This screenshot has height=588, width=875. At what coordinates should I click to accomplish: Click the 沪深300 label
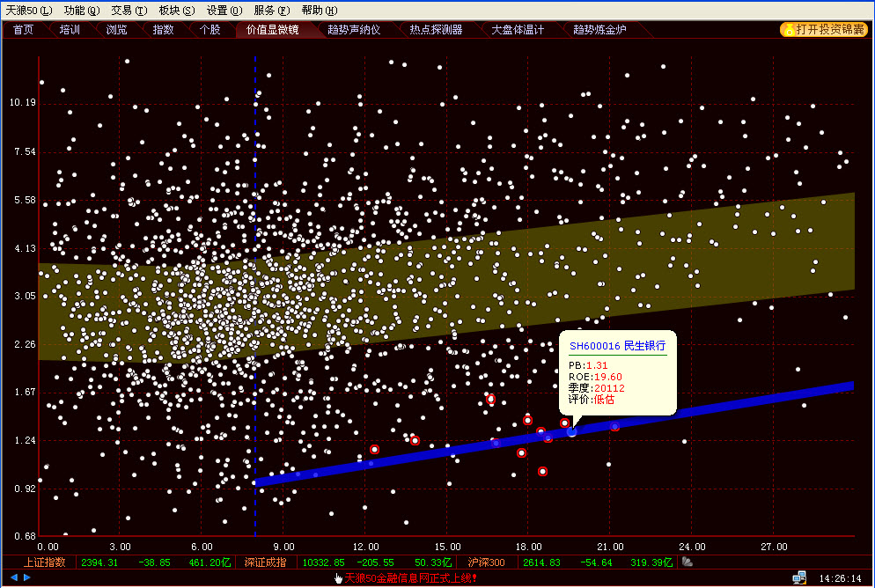point(487,562)
